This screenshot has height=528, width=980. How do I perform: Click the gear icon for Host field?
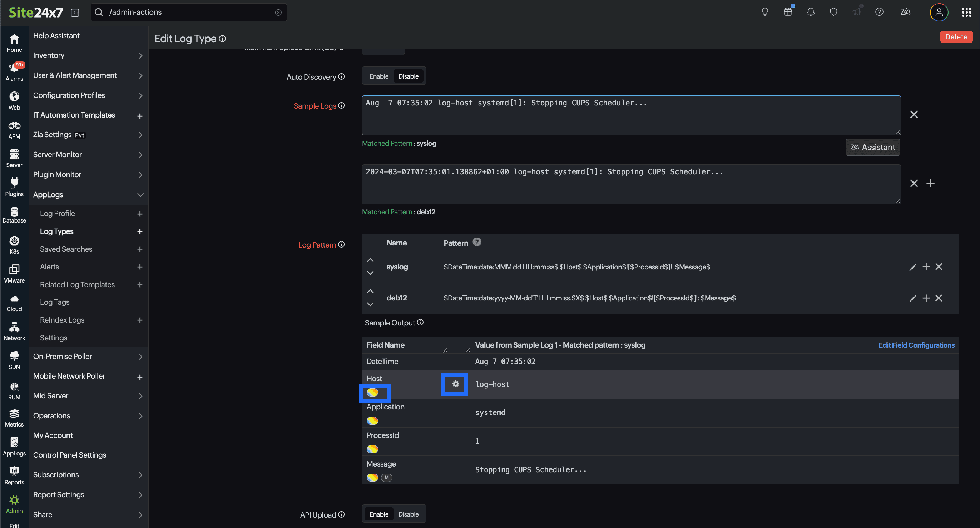455,384
